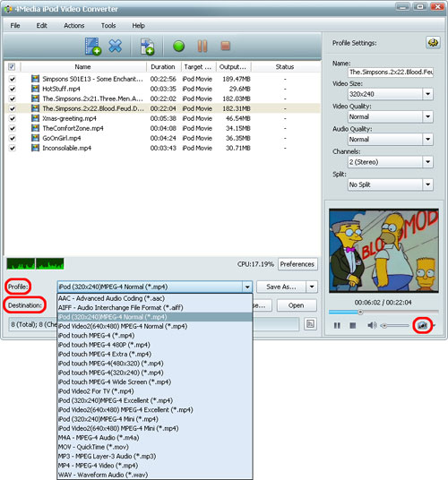Open the Split dropdown arrow
This screenshot has width=448, height=480.
(428, 184)
